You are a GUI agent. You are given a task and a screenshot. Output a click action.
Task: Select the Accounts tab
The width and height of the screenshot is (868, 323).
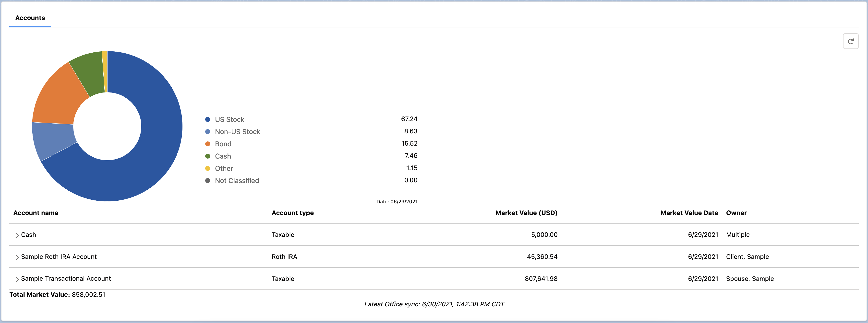pos(30,18)
